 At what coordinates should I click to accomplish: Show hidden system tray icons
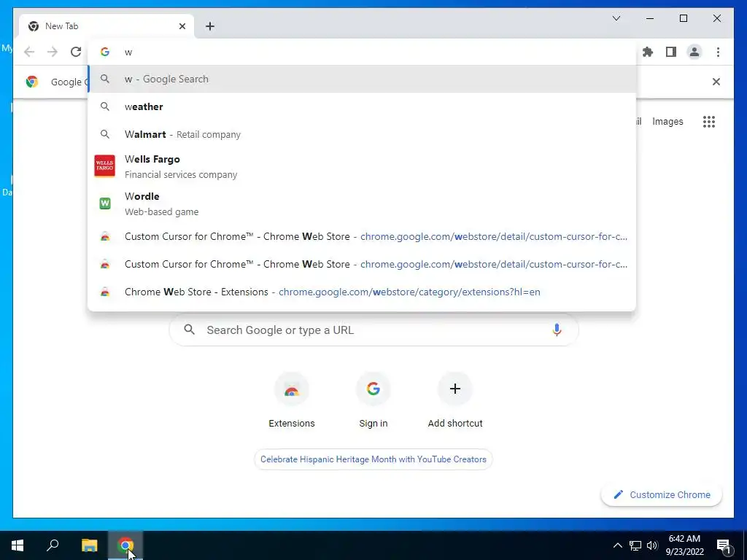pyautogui.click(x=617, y=545)
